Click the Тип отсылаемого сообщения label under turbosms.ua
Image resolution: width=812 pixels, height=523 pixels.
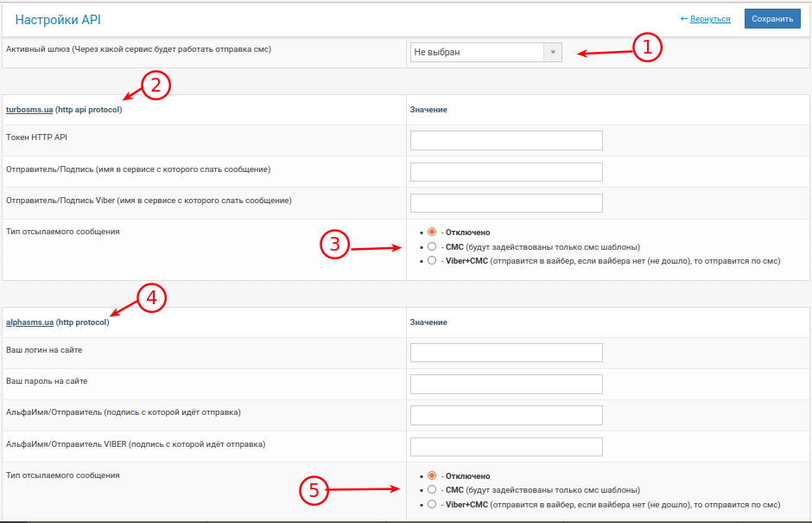tap(63, 231)
